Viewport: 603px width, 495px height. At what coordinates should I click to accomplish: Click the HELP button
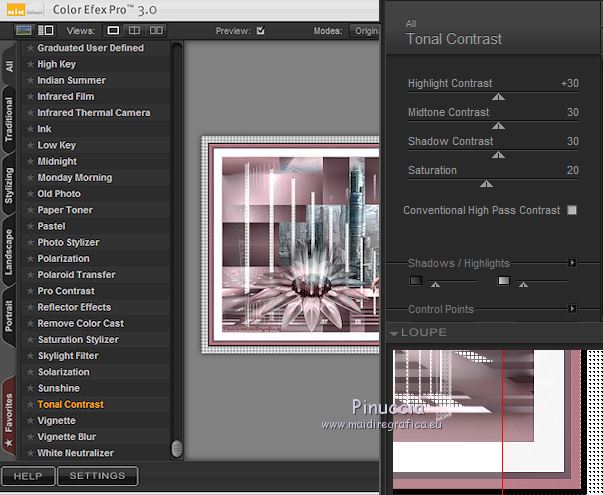click(28, 476)
